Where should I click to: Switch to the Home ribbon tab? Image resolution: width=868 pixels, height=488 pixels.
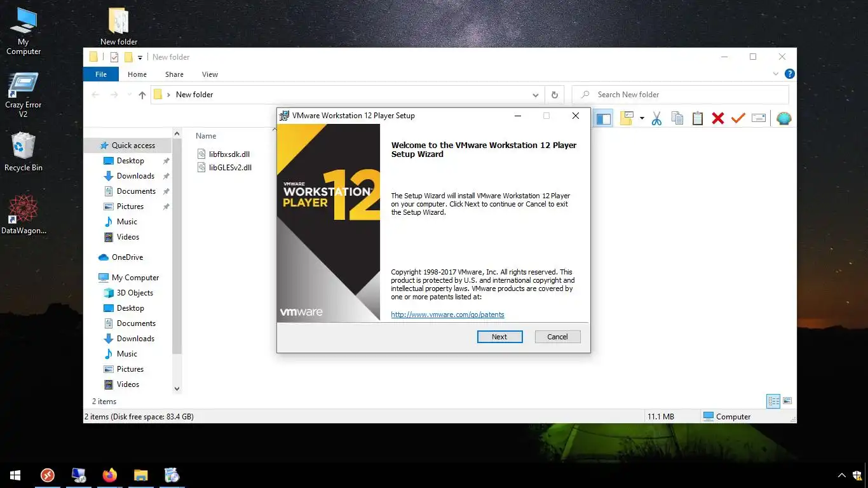137,74
